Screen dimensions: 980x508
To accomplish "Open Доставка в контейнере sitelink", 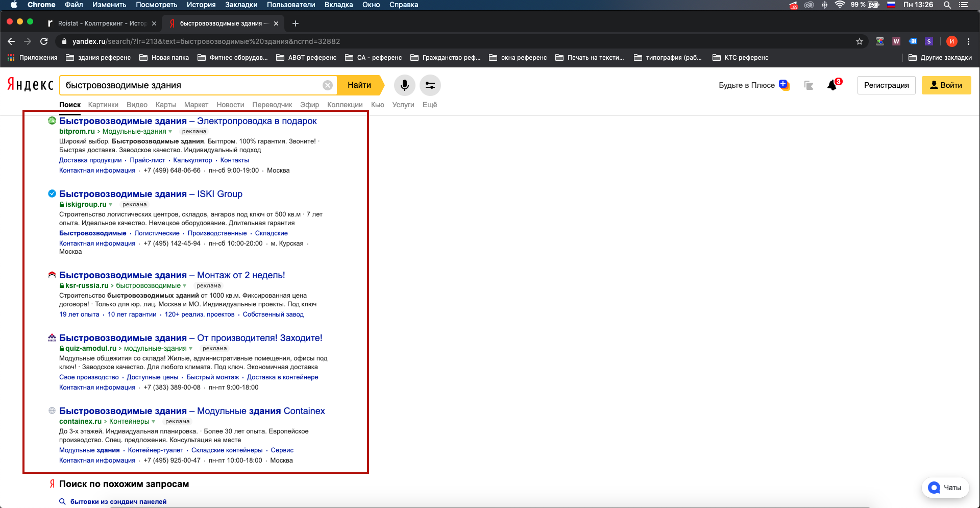I will point(283,377).
